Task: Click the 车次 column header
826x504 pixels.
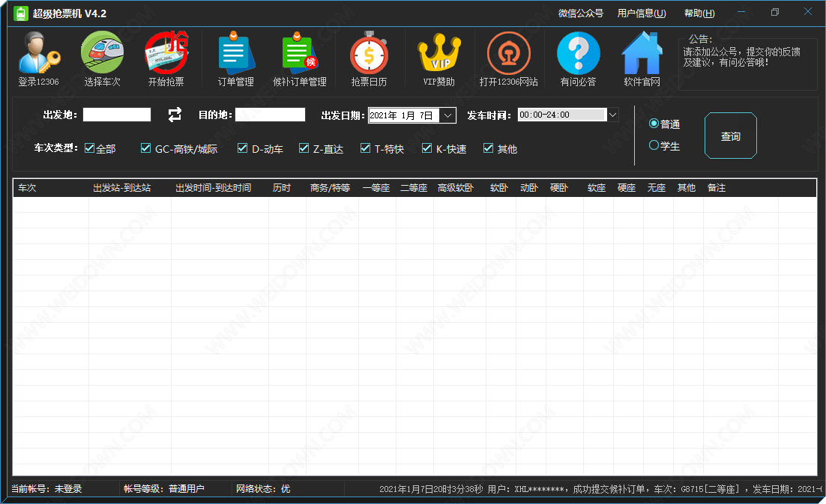Action: [27, 188]
